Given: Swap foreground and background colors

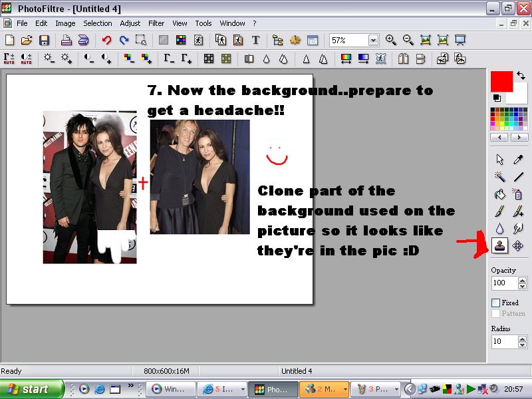Looking at the screenshot, I should click(x=521, y=75).
